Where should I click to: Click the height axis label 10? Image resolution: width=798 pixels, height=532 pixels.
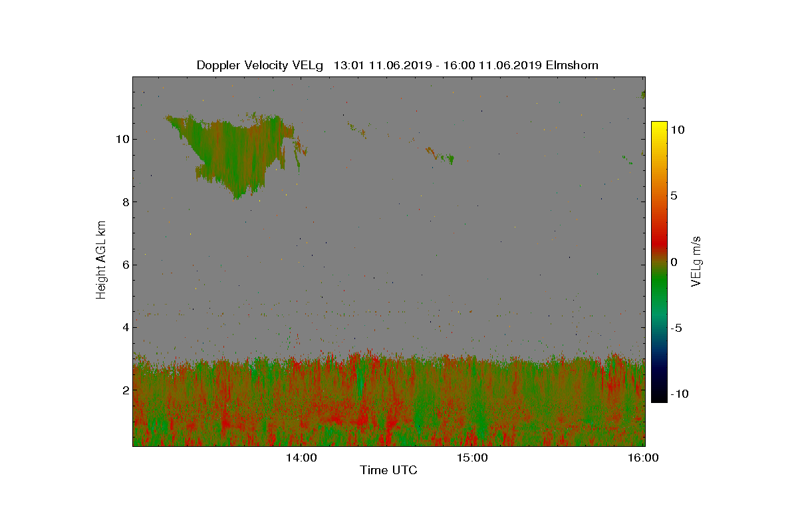point(122,140)
